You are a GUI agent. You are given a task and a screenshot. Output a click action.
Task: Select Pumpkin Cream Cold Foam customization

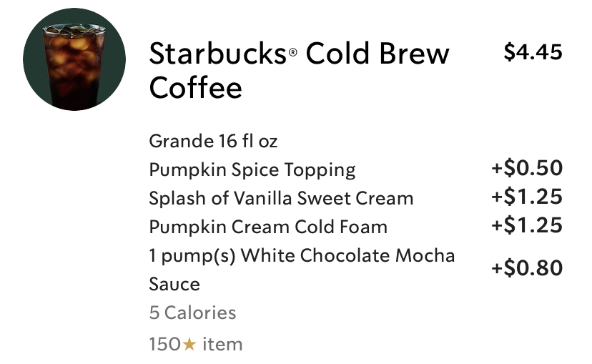coord(268,227)
